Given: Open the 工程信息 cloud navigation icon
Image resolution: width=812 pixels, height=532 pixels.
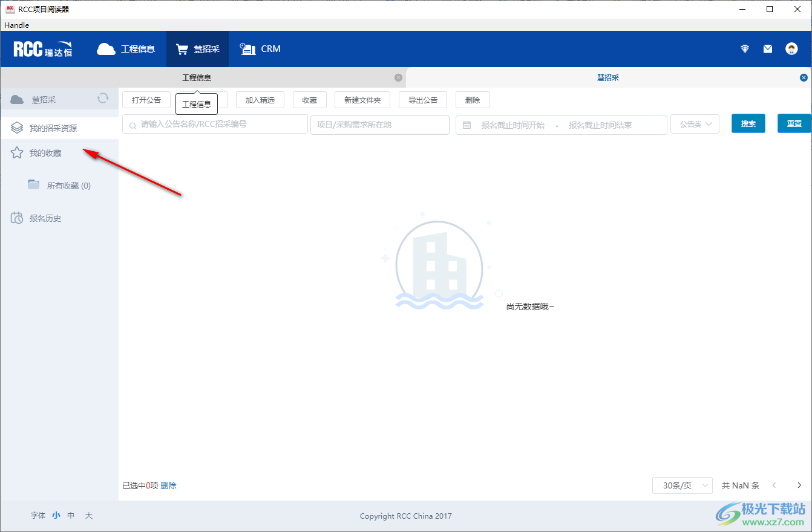Looking at the screenshot, I should [x=106, y=49].
